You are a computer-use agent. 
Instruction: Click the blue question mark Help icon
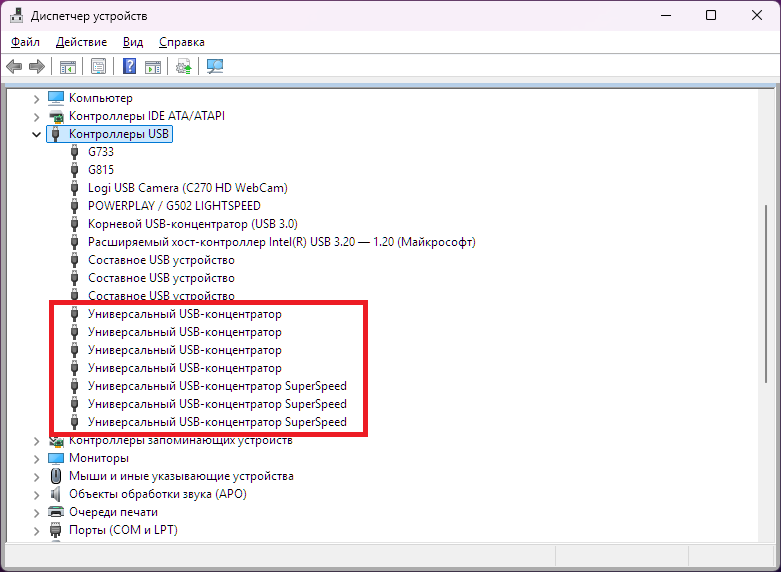129,67
